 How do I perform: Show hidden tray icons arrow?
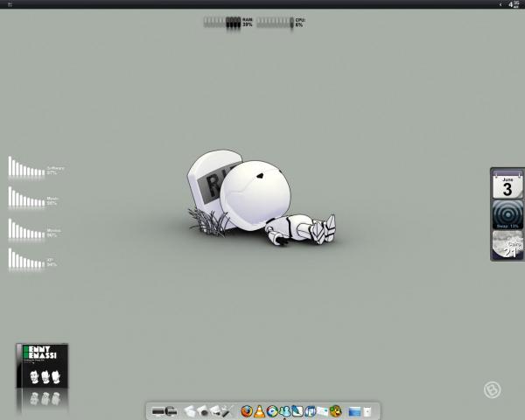pyautogui.click(x=500, y=4)
